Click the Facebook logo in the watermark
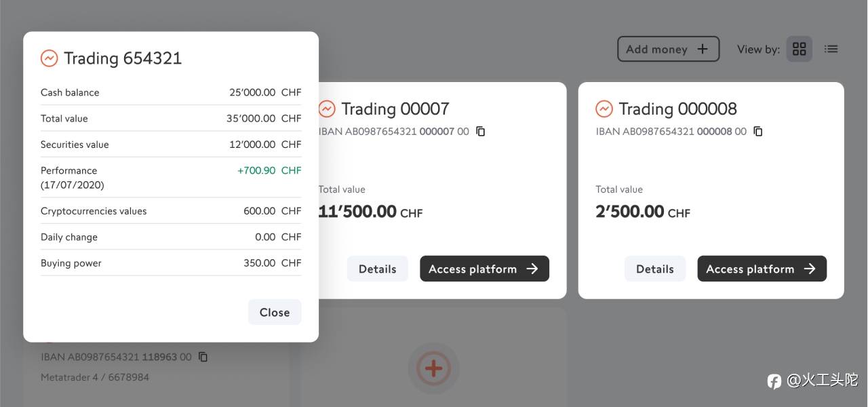 (x=774, y=381)
